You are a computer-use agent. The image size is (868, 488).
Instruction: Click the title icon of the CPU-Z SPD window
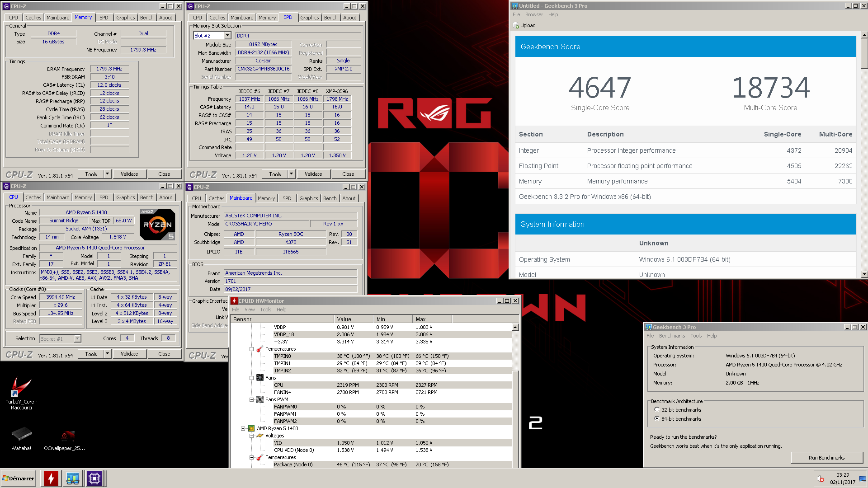point(190,6)
